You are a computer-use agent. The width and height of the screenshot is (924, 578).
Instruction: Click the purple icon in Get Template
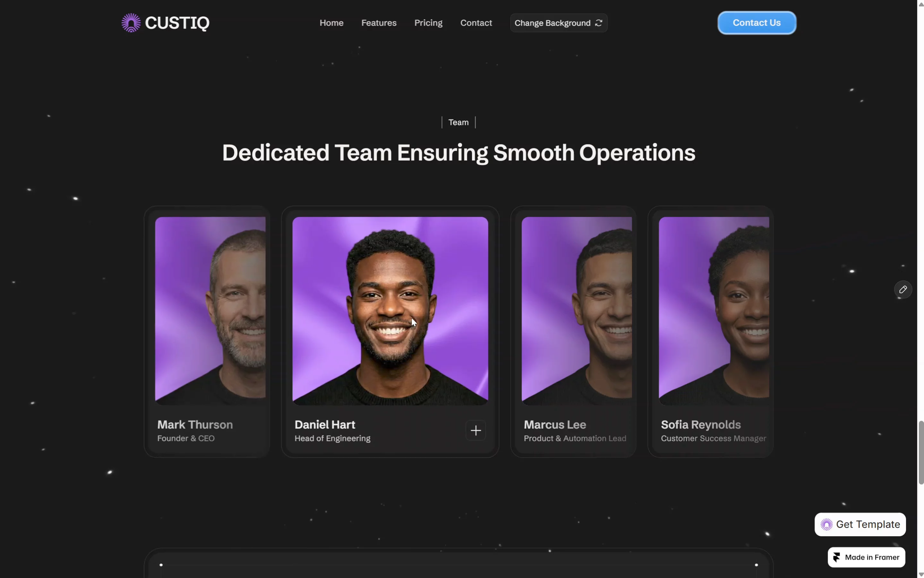[826, 524]
